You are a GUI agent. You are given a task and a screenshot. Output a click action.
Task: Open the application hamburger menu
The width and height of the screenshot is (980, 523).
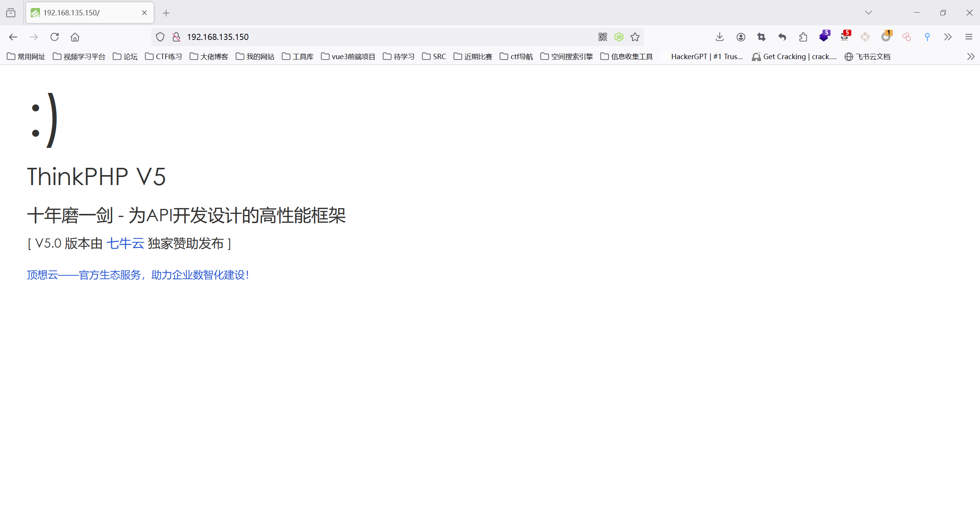(968, 37)
